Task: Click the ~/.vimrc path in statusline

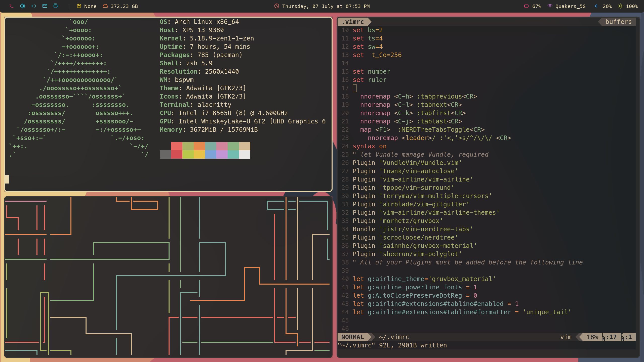Action: 394,337
